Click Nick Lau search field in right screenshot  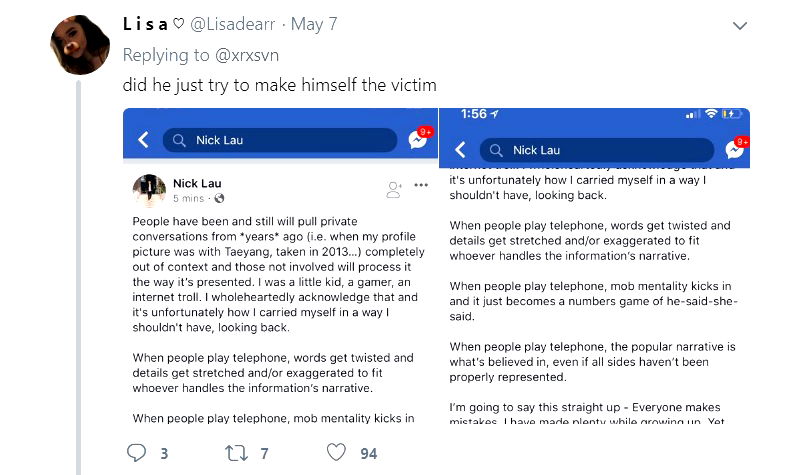pos(595,150)
